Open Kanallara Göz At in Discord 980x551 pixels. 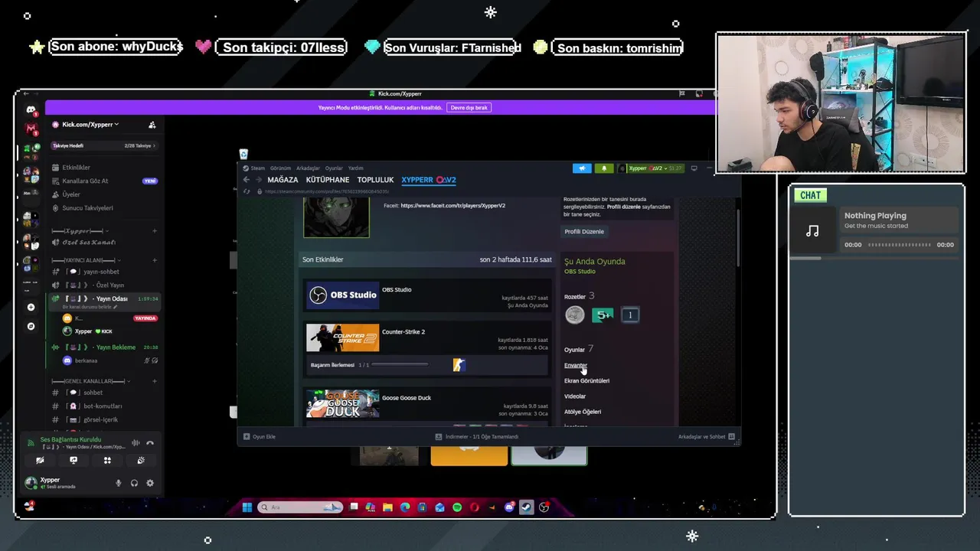point(85,181)
